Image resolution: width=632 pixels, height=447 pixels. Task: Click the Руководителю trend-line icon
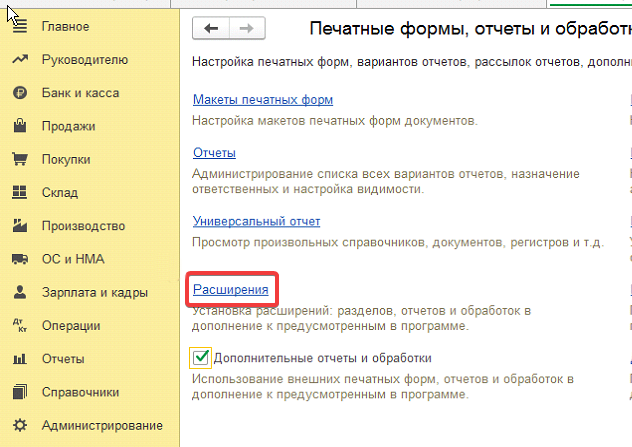coord(20,60)
